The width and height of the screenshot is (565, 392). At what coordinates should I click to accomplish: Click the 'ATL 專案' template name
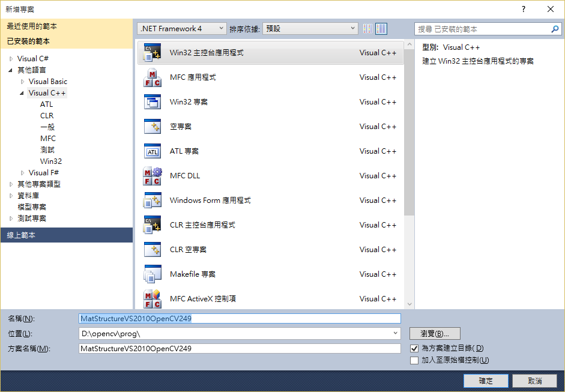click(x=184, y=151)
